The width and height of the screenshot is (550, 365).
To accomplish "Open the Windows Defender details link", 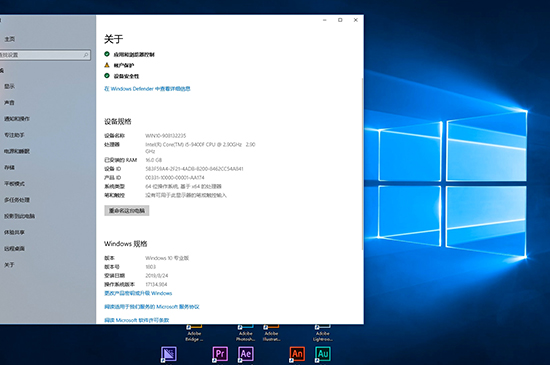I will click(147, 89).
